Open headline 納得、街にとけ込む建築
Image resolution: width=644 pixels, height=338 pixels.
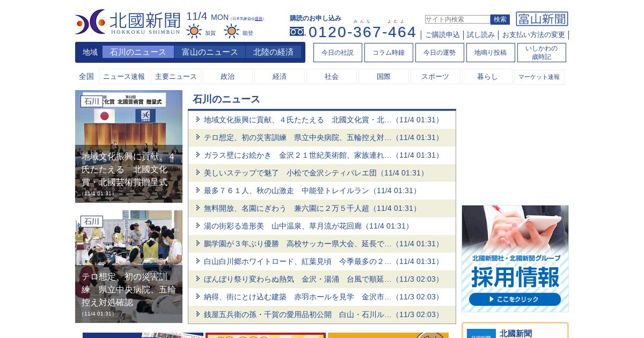322,297
